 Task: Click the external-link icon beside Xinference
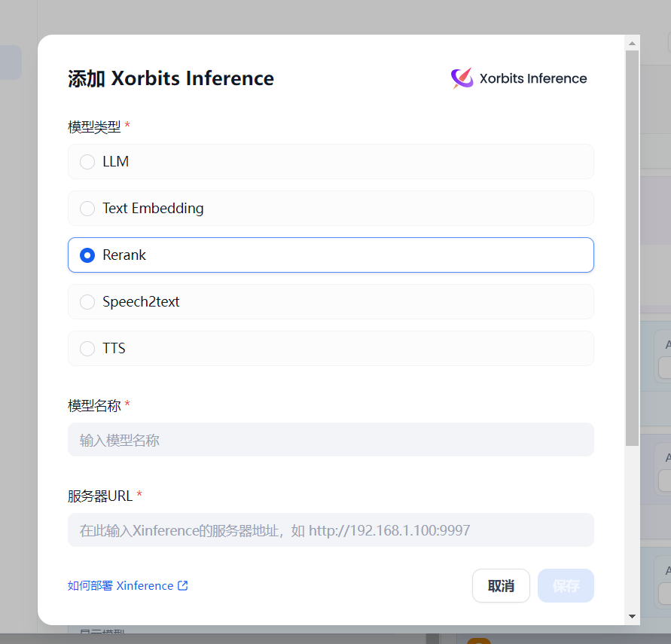[183, 585]
